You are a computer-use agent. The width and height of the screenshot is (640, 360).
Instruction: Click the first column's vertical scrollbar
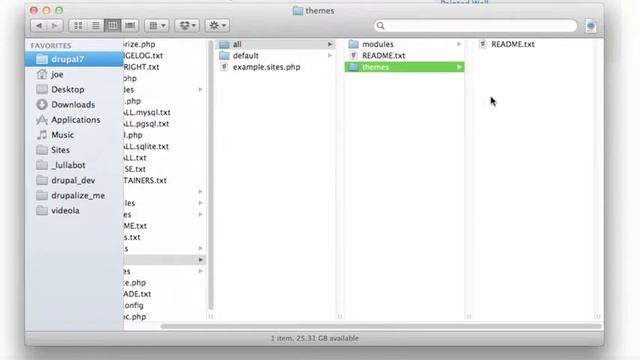tap(211, 176)
